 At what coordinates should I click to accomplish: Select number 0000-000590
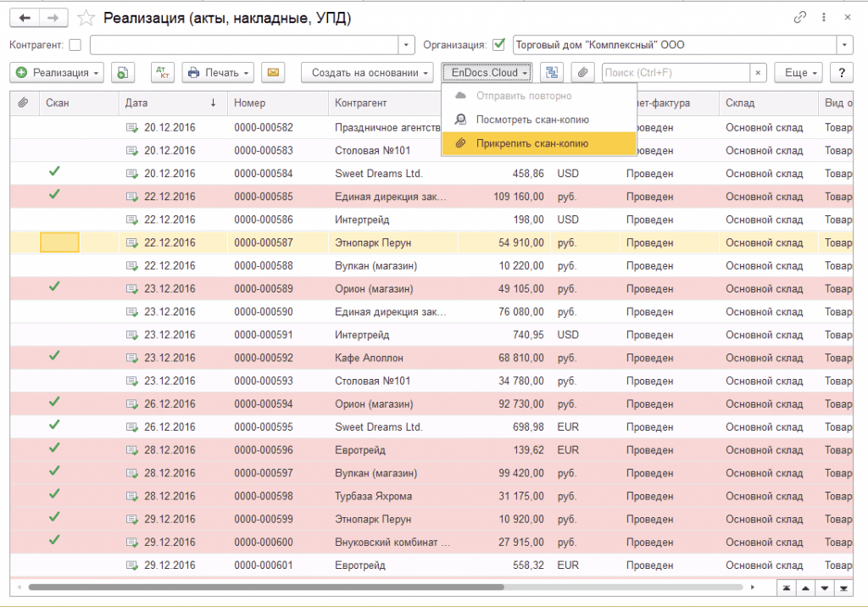[x=264, y=312]
